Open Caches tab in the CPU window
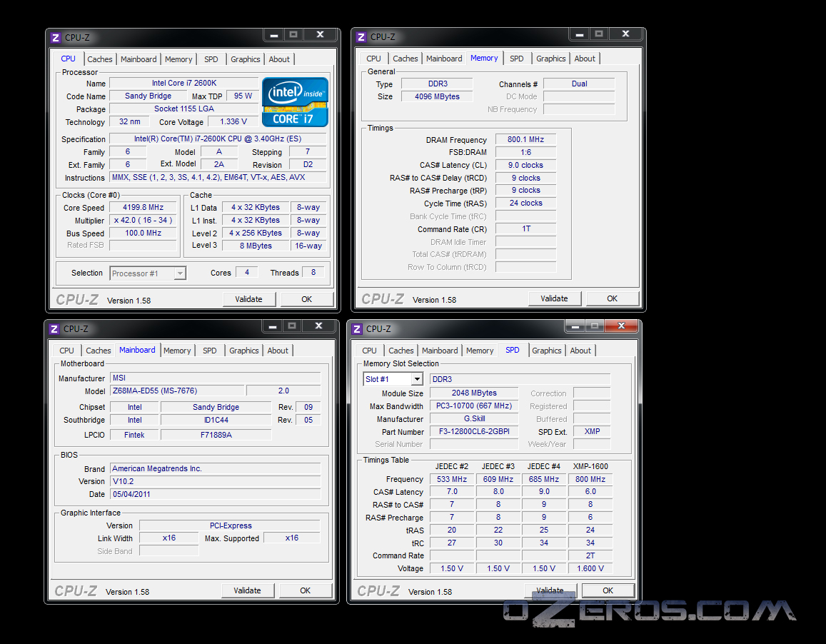 [x=99, y=59]
